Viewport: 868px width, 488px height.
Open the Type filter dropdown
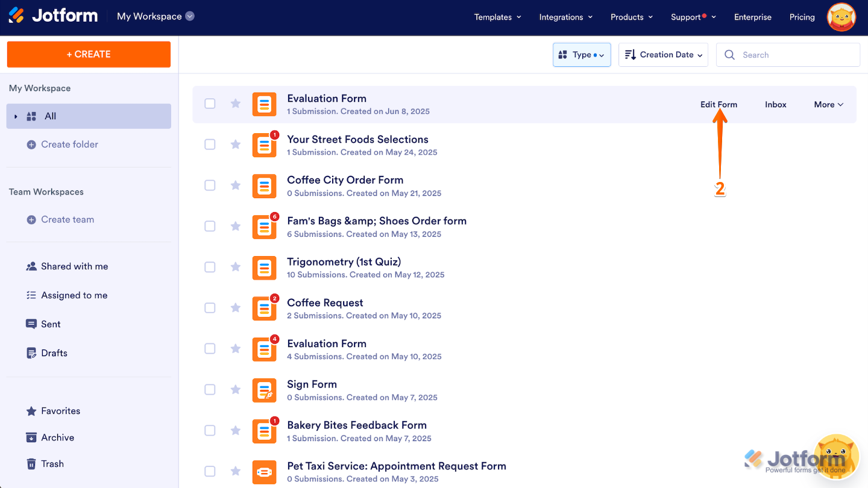coord(581,54)
